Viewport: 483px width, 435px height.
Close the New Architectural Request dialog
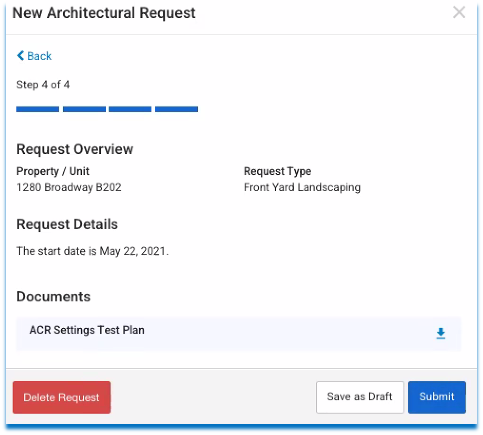[x=459, y=13]
